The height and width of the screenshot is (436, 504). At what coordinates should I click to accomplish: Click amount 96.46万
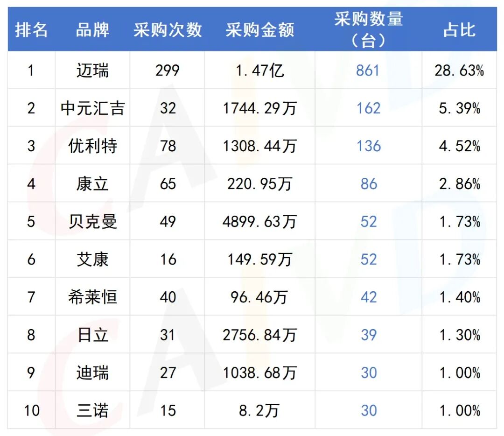pyautogui.click(x=259, y=297)
